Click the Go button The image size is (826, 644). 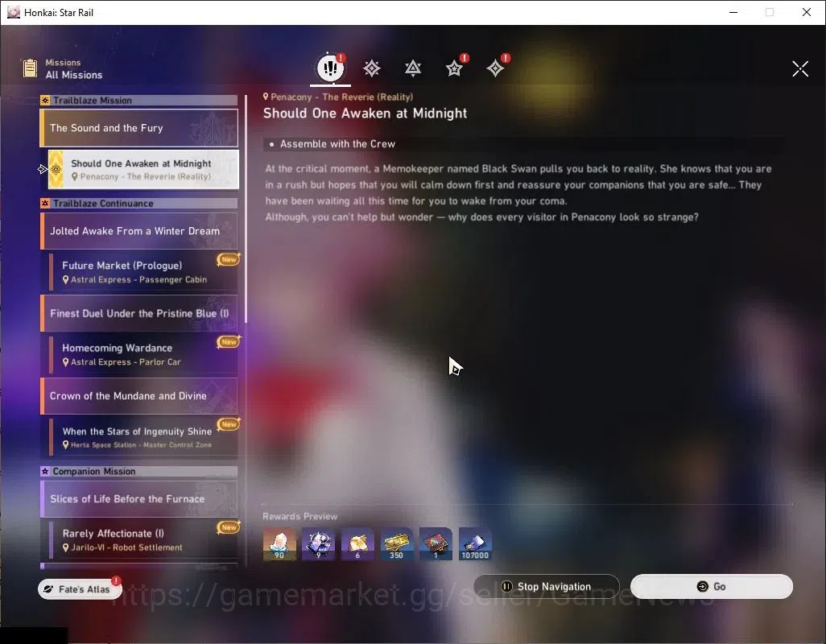[x=711, y=587]
